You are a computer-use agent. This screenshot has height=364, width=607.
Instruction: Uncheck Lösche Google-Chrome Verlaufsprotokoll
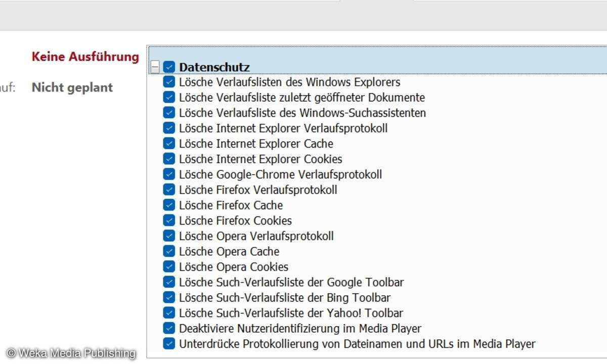[169, 174]
